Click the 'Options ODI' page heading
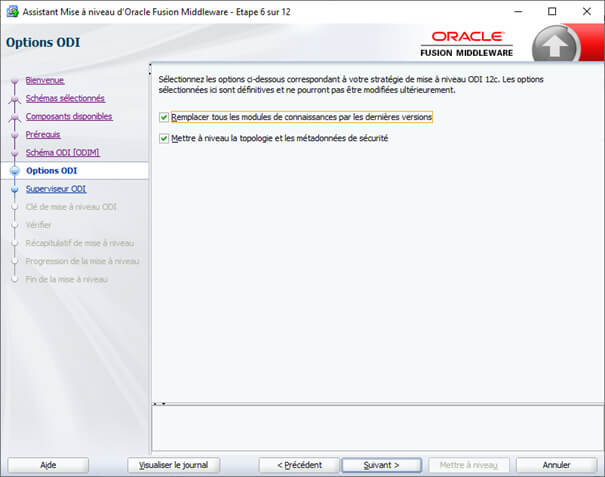The width and height of the screenshot is (605, 477). click(x=43, y=42)
